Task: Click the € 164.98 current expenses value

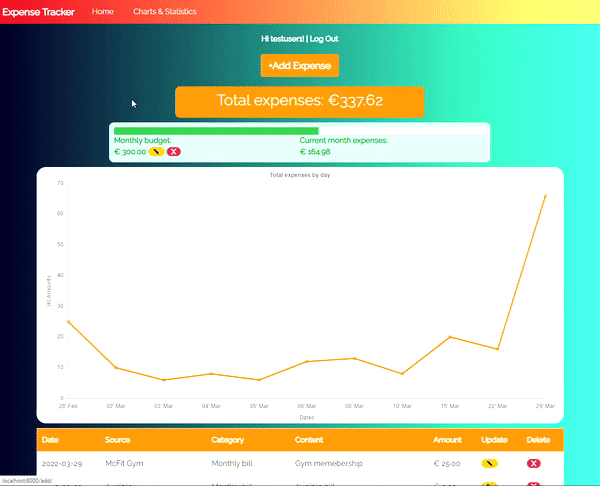Action: [315, 152]
